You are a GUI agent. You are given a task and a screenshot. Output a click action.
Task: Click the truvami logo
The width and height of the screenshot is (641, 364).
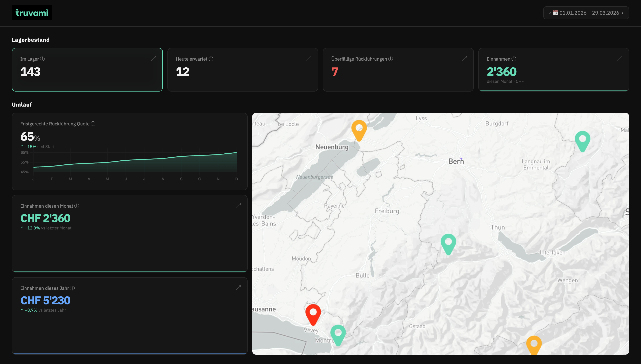click(32, 13)
